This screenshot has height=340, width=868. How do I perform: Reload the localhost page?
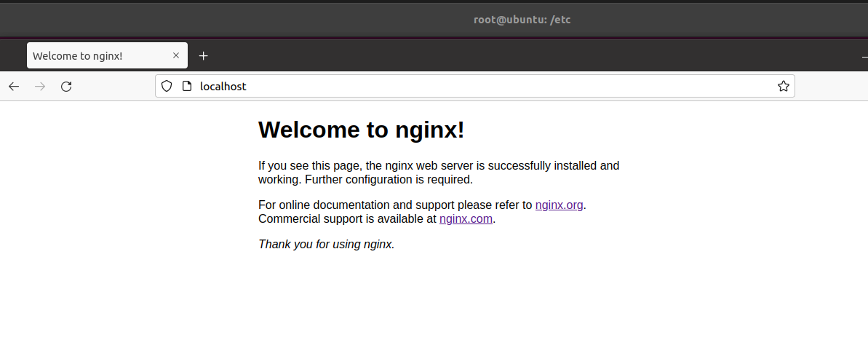click(66, 87)
